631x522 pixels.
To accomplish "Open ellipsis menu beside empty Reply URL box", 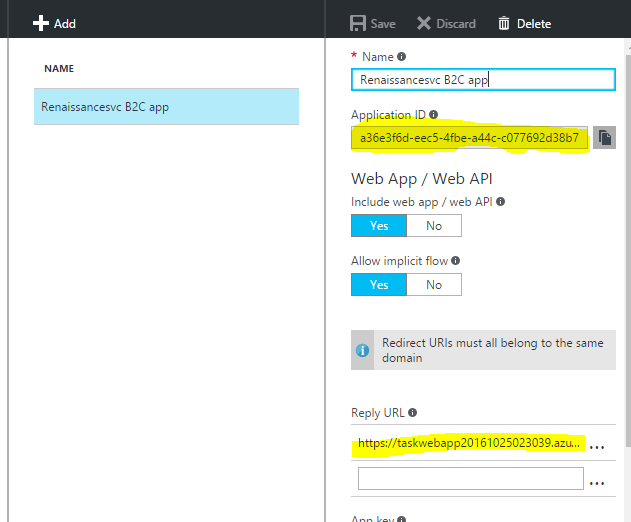I will (x=597, y=480).
